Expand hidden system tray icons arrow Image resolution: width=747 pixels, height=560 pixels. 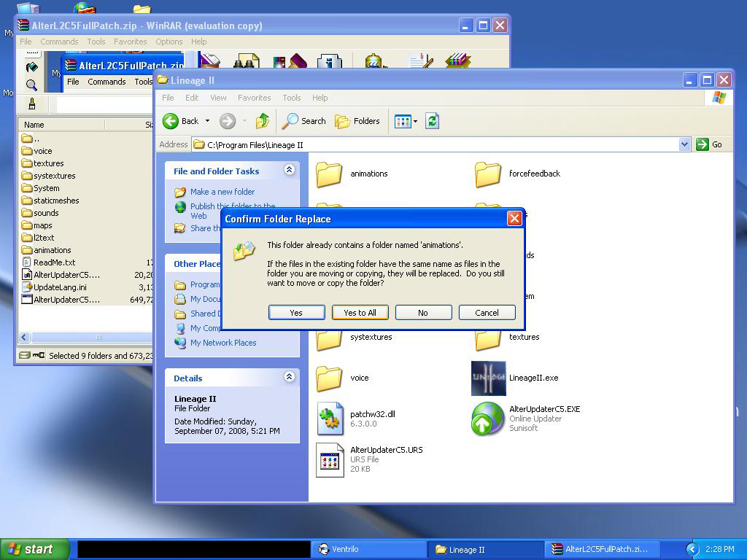[x=693, y=550]
